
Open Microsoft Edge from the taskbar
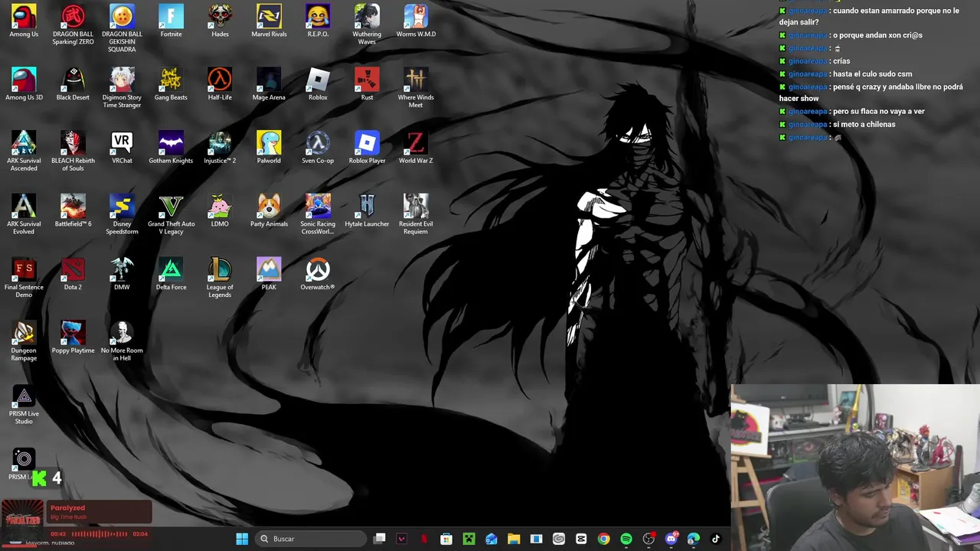tap(694, 539)
